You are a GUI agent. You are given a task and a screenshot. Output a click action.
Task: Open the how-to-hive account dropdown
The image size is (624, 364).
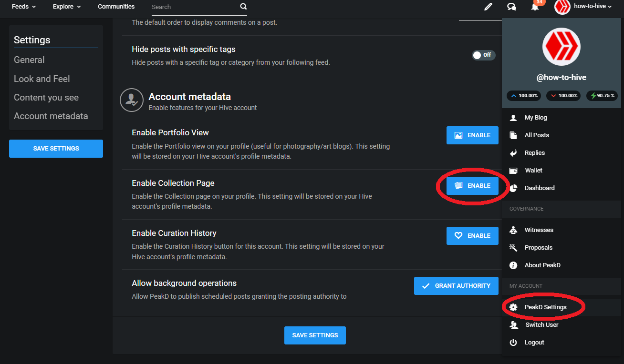pyautogui.click(x=593, y=7)
